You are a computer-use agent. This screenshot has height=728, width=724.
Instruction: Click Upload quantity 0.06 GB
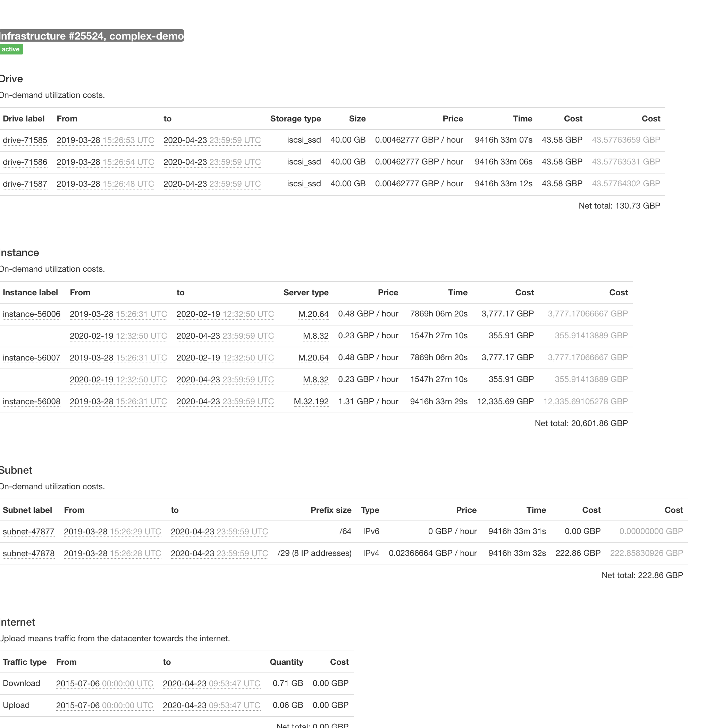(288, 705)
